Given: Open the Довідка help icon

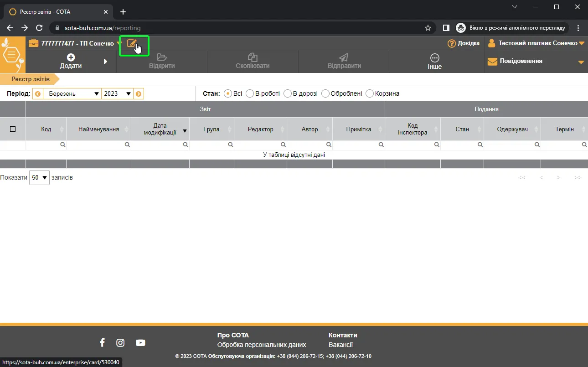Looking at the screenshot, I should [x=452, y=43].
